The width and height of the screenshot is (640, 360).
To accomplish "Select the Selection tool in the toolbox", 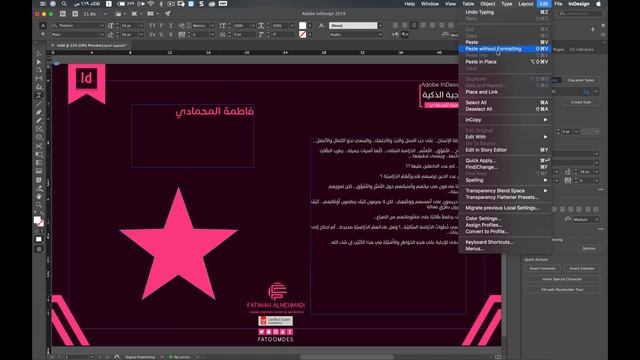I will coord(39,53).
